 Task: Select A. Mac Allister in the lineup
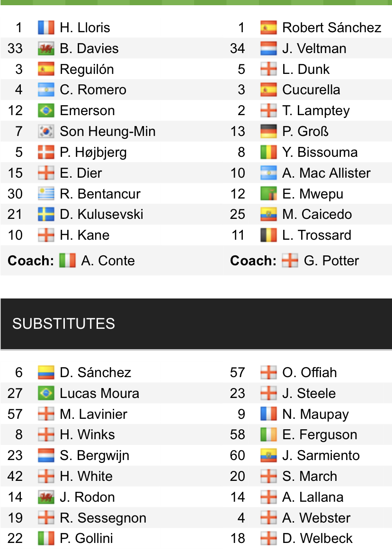(326, 173)
